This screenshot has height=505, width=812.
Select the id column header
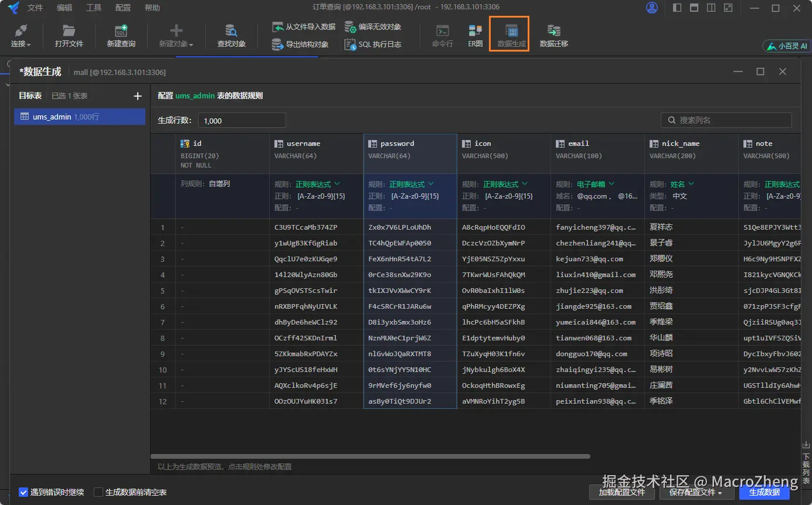coord(222,154)
